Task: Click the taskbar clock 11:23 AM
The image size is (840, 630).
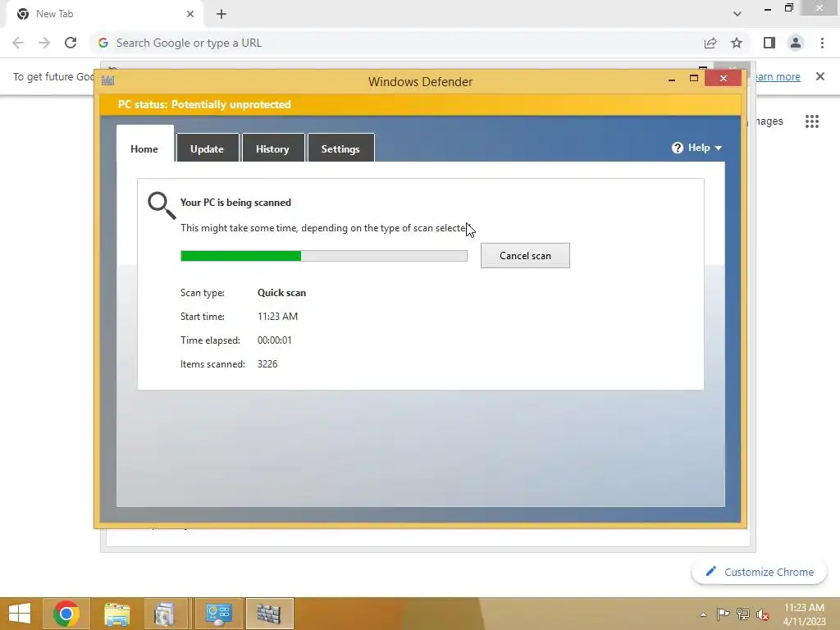Action: [x=804, y=608]
